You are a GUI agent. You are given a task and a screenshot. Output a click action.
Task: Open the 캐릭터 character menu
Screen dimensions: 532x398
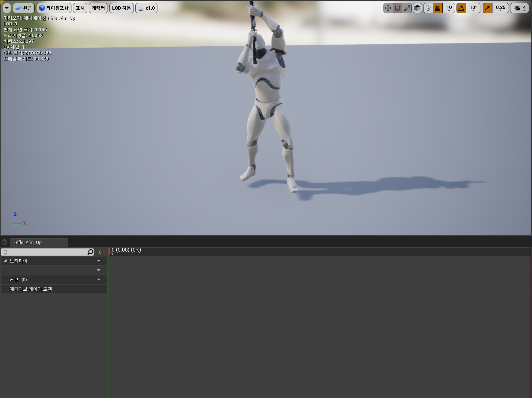pos(98,8)
